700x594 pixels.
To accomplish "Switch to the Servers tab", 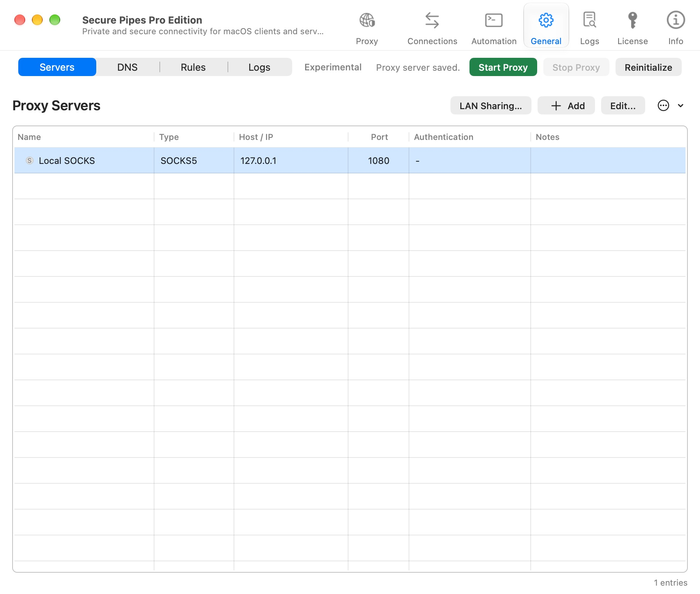I will tap(57, 67).
